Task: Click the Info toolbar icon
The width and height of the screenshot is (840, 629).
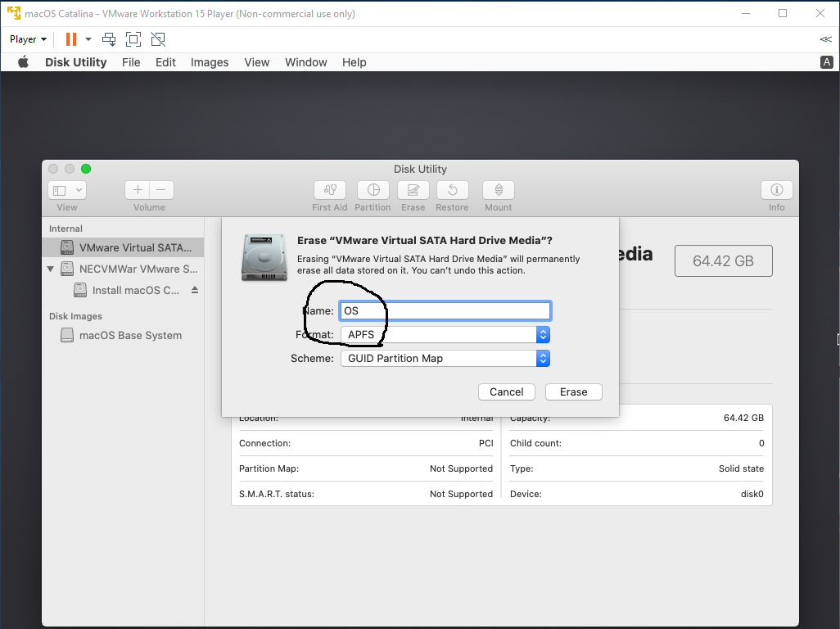Action: (776, 190)
